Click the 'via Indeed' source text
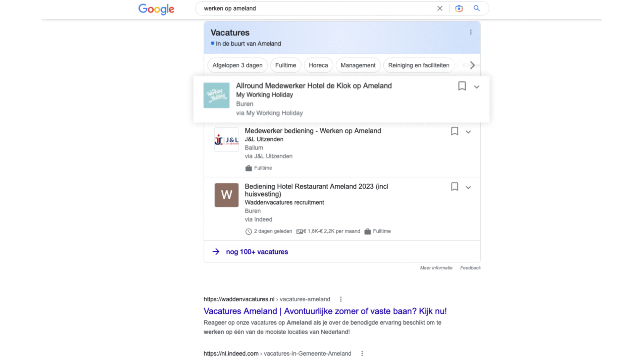 (x=258, y=220)
